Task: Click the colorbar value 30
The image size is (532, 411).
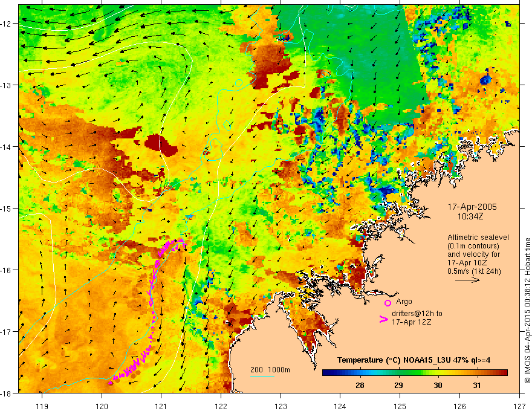Action: tap(438, 385)
